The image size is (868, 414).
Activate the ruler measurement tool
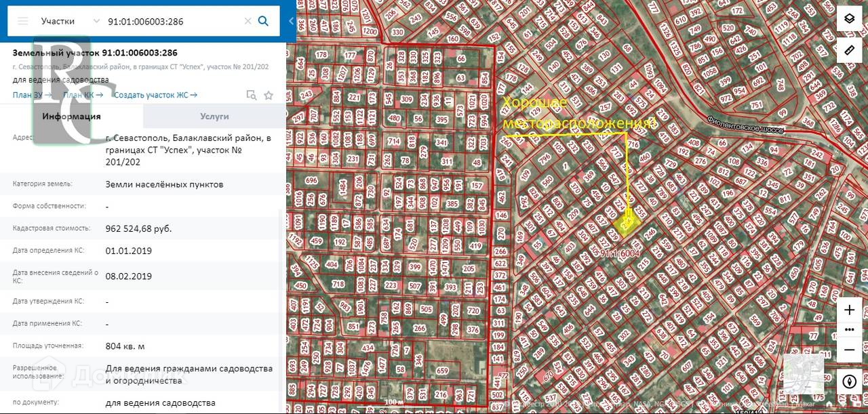849,49
